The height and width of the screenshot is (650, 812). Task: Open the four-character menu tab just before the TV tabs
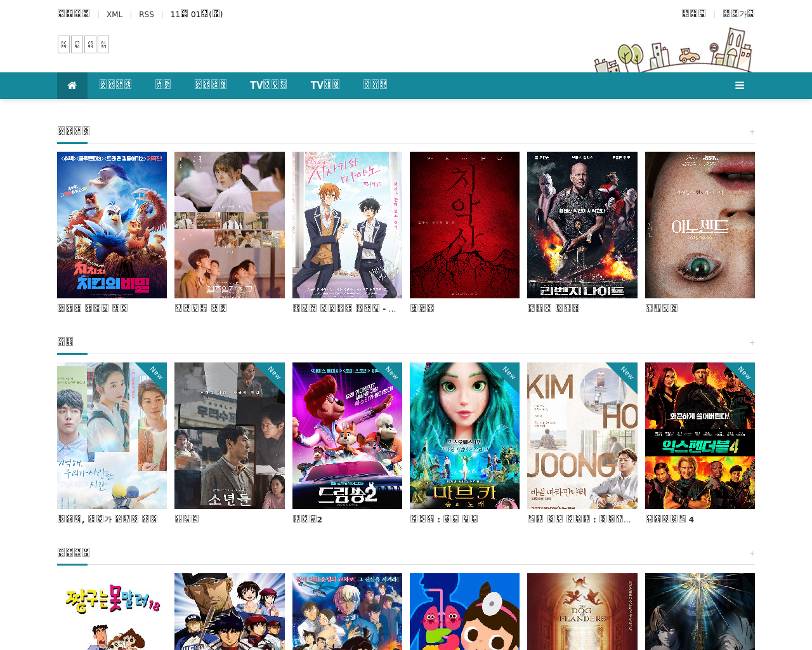tap(211, 85)
